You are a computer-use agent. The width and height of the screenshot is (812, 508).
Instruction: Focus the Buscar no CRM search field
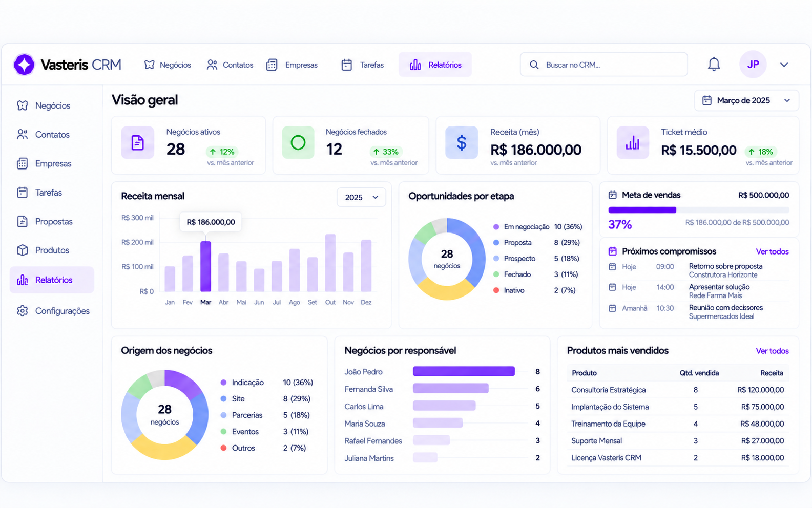603,65
